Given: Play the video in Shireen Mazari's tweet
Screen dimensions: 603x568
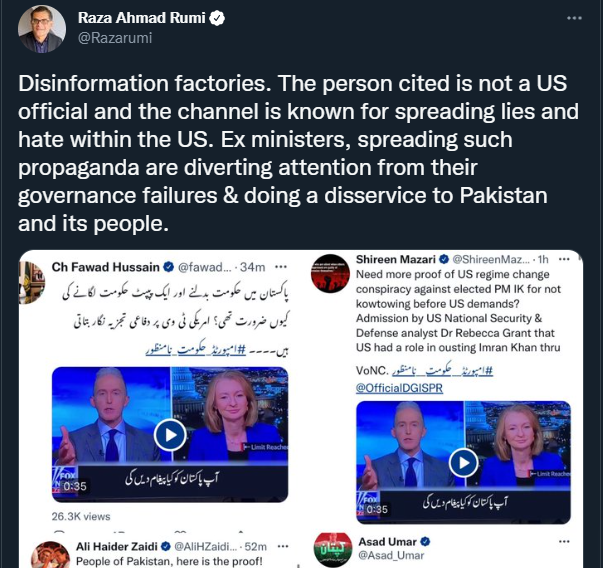Looking at the screenshot, I should tap(464, 463).
